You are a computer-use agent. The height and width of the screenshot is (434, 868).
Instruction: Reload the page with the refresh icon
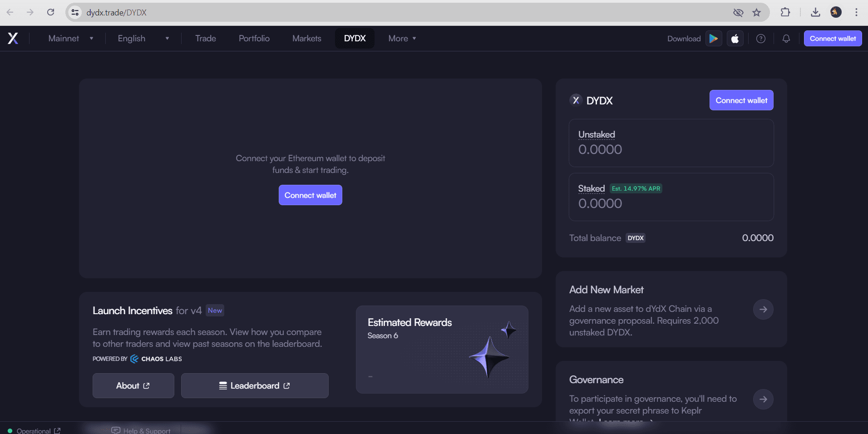point(50,12)
